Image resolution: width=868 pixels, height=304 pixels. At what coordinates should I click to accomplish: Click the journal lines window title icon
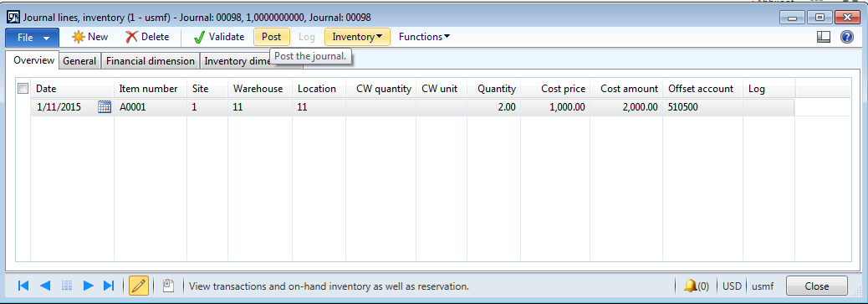[13, 18]
